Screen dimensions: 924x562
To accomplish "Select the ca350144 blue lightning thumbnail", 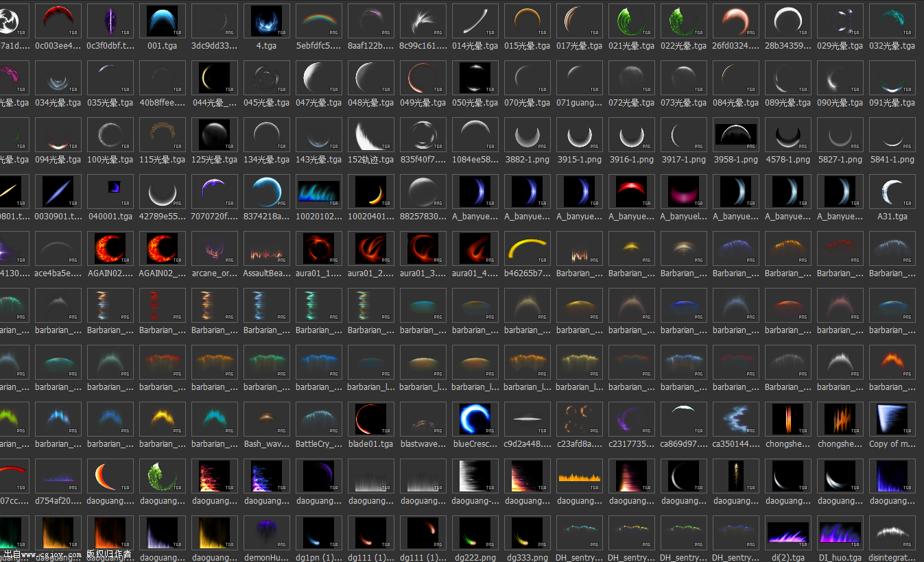I will (736, 419).
